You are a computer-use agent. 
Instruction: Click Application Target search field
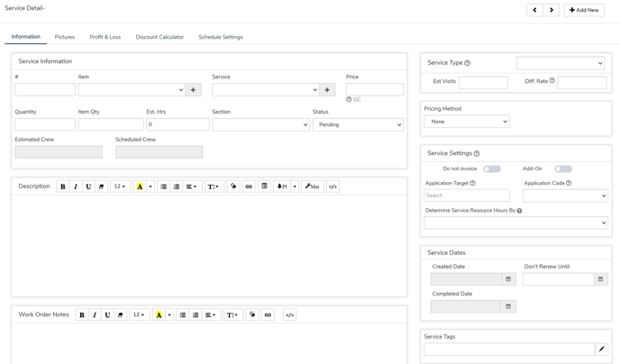coord(467,196)
